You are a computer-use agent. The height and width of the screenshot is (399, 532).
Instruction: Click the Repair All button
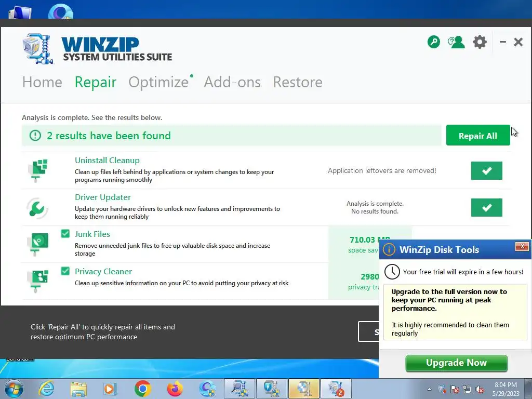pyautogui.click(x=478, y=136)
